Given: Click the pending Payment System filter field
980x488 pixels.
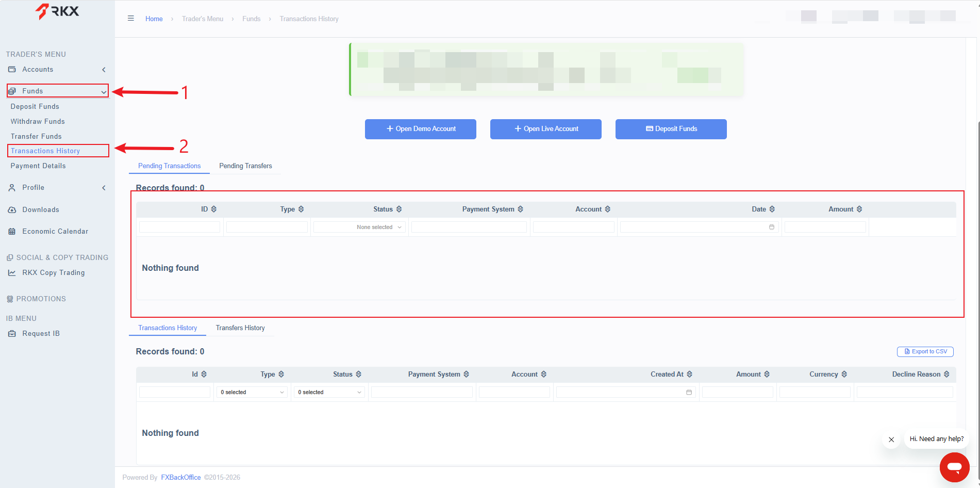Looking at the screenshot, I should (469, 227).
